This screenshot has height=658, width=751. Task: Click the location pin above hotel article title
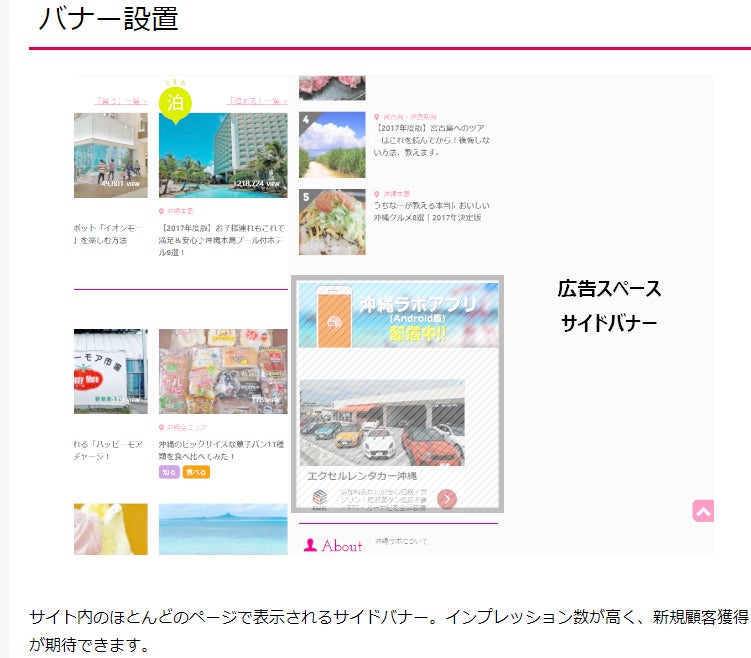tap(162, 211)
